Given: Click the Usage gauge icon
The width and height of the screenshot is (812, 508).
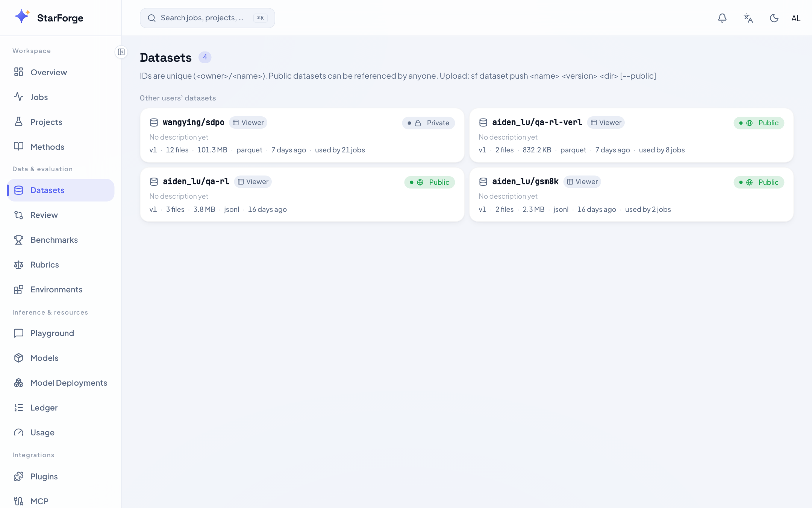Looking at the screenshot, I should [x=18, y=432].
